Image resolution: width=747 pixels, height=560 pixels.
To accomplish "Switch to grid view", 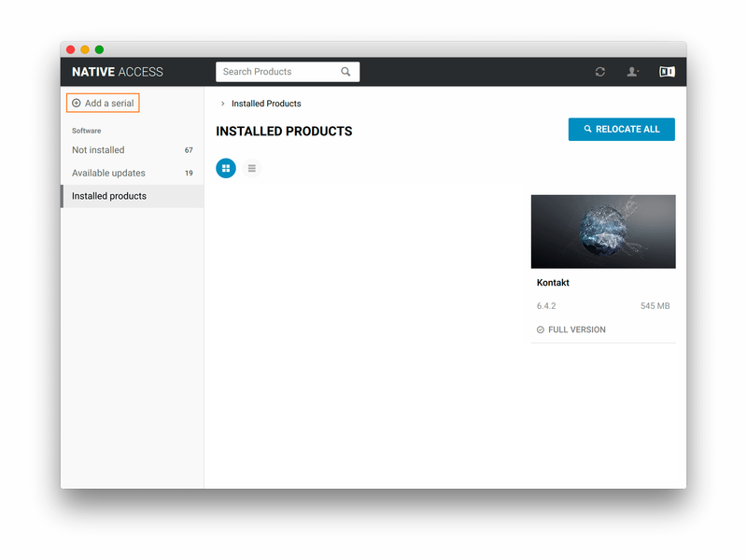I will (x=226, y=168).
